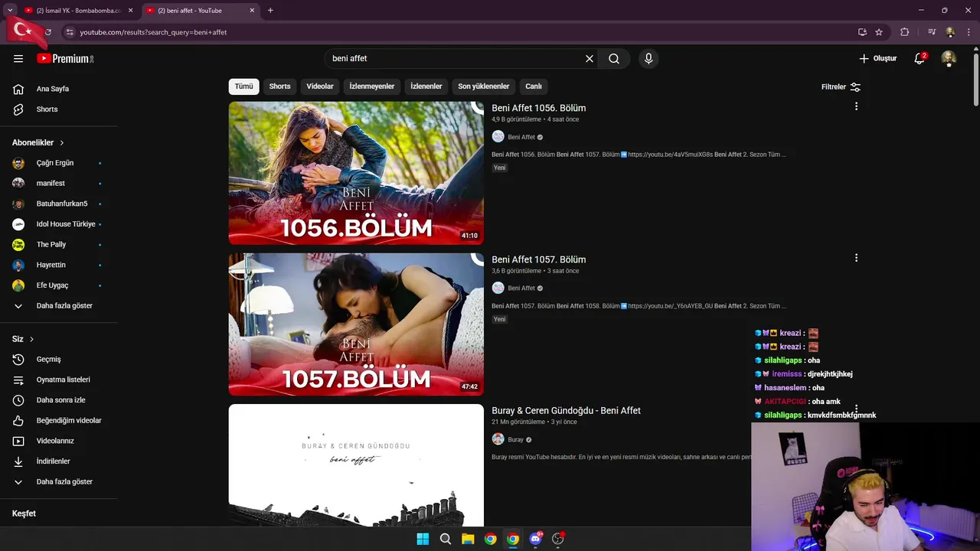Click the Beni Affet 1056. Bölüm title
980x551 pixels.
pyautogui.click(x=539, y=108)
